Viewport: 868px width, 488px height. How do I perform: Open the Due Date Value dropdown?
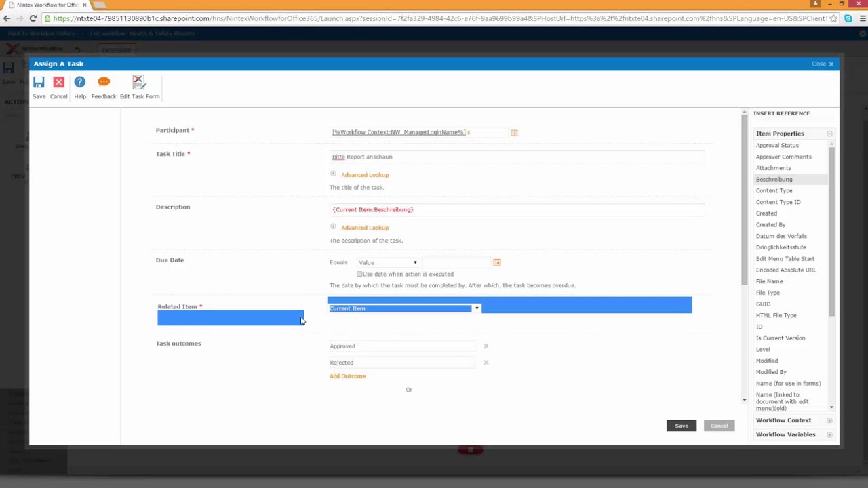pyautogui.click(x=388, y=262)
